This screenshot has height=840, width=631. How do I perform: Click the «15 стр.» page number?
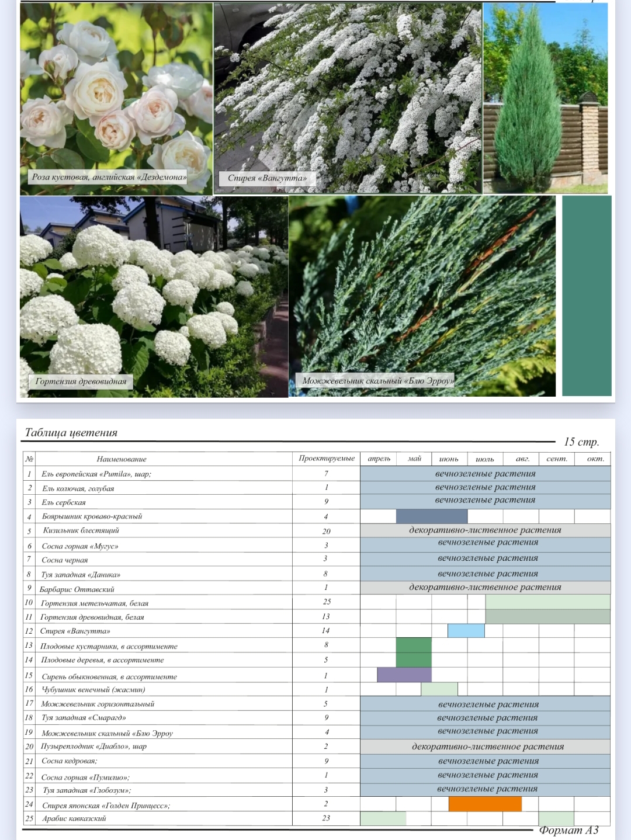pyautogui.click(x=581, y=442)
